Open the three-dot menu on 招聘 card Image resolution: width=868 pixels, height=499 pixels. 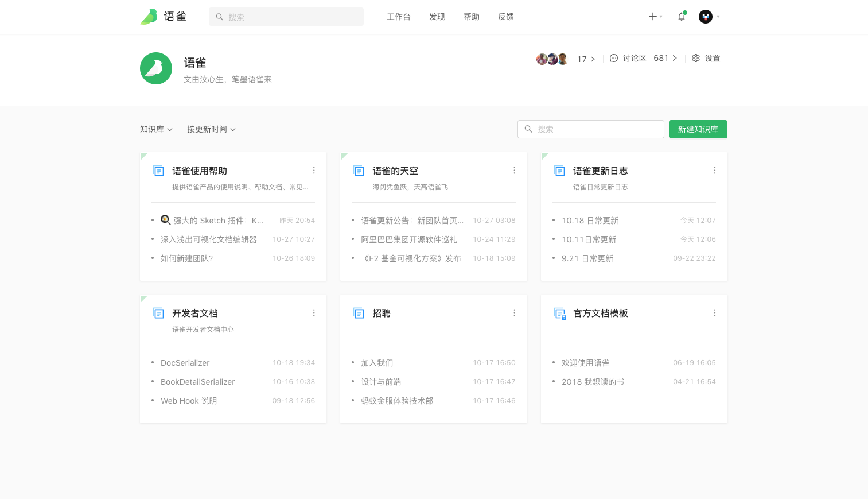[514, 313]
